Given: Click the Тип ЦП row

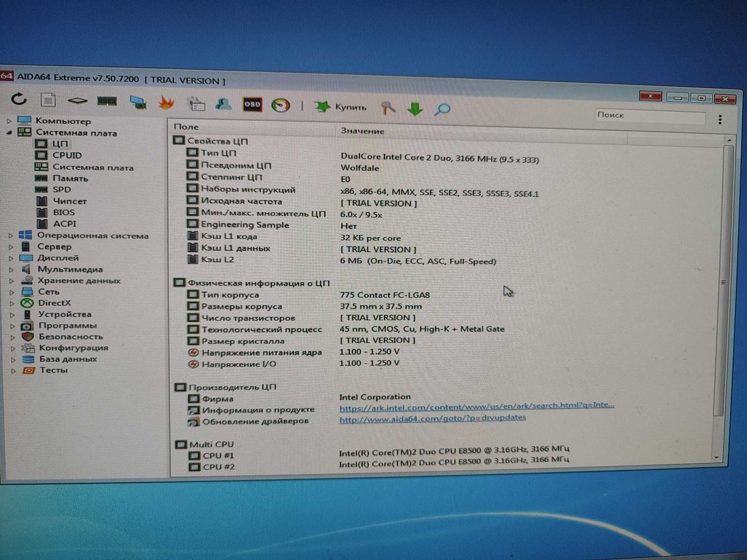Looking at the screenshot, I should pos(362,155).
